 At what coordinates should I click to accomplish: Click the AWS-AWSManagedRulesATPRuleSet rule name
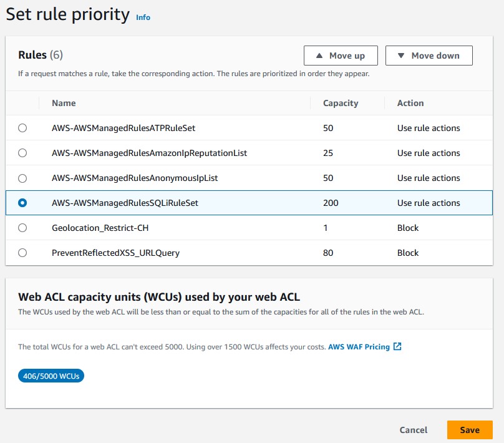pyautogui.click(x=124, y=128)
